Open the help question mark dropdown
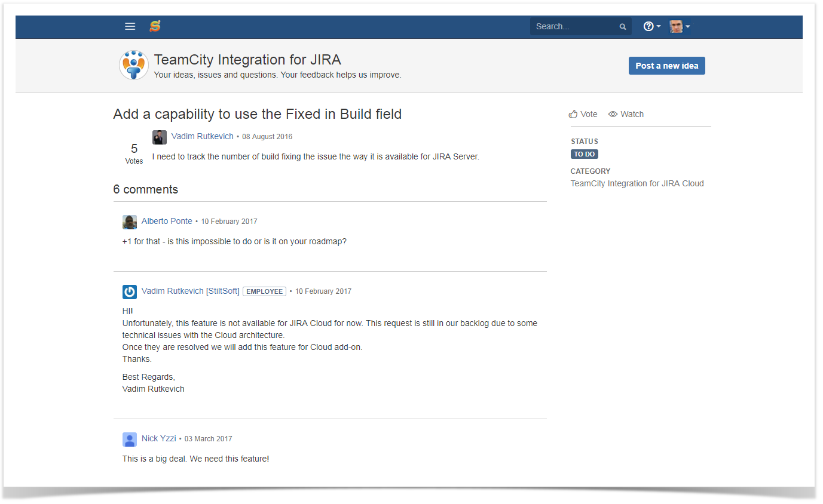 (651, 26)
